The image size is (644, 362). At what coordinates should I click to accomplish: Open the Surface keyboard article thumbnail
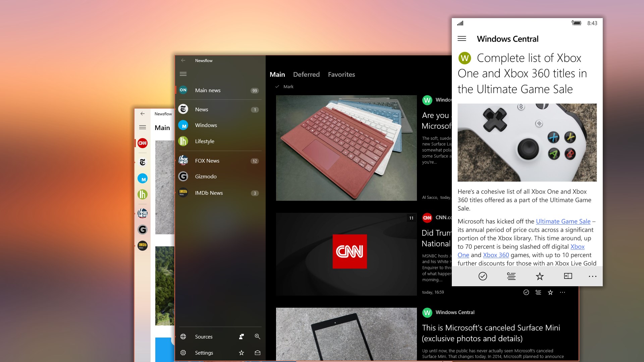[x=346, y=148]
